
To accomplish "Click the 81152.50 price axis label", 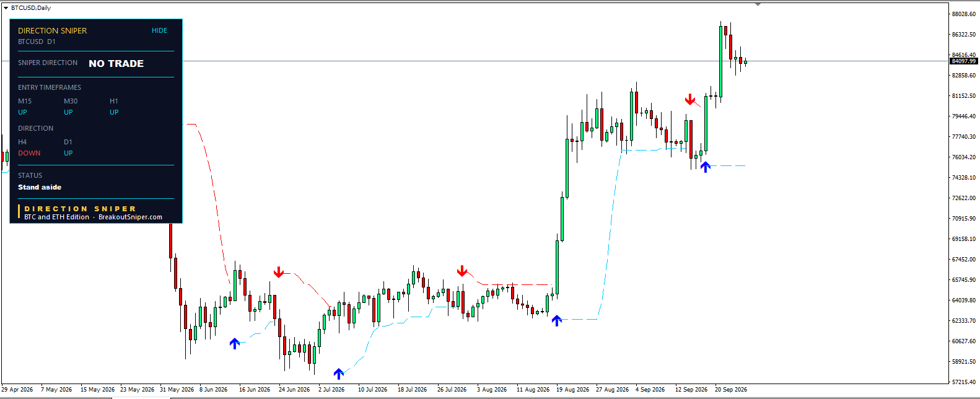I will click(964, 95).
